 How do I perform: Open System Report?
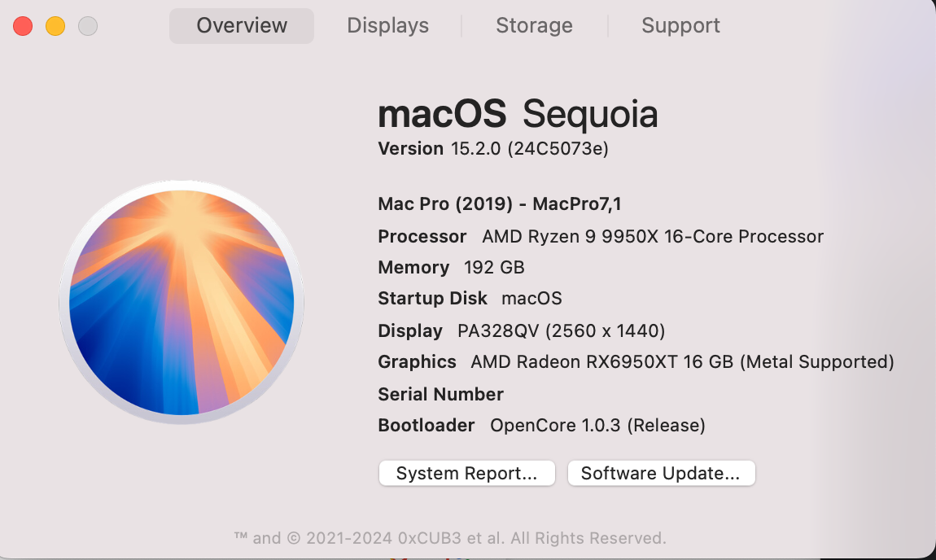click(466, 474)
